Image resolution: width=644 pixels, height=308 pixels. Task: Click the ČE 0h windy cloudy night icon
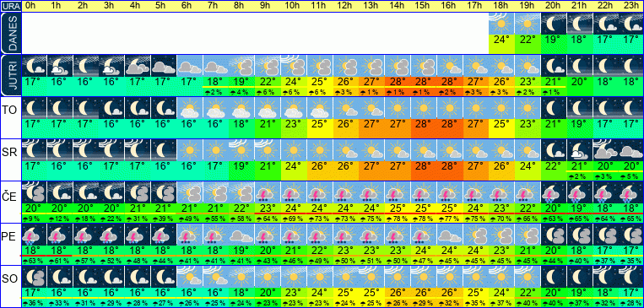click(34, 192)
